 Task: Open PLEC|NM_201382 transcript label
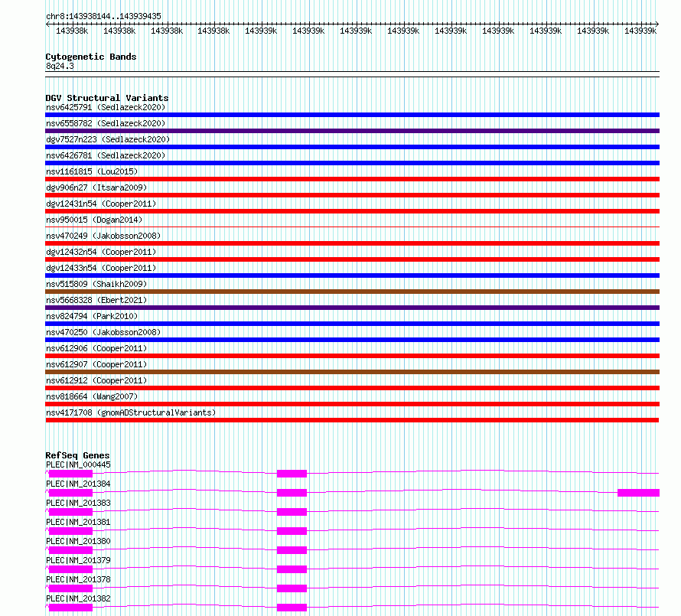click(78, 598)
